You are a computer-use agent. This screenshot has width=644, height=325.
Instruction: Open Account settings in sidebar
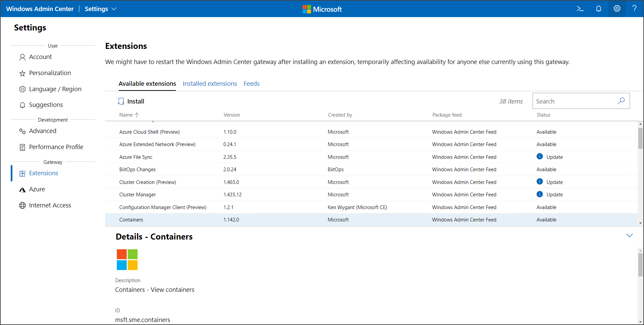click(40, 57)
